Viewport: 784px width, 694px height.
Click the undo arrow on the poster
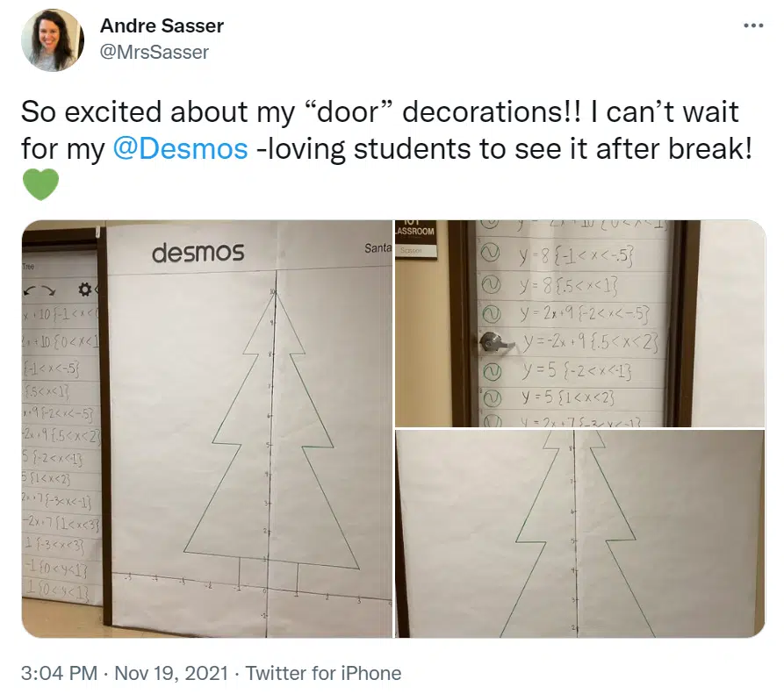[x=30, y=291]
